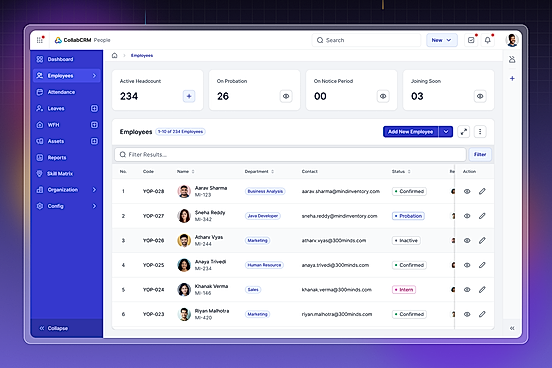Open the New dropdown in header

442,40
